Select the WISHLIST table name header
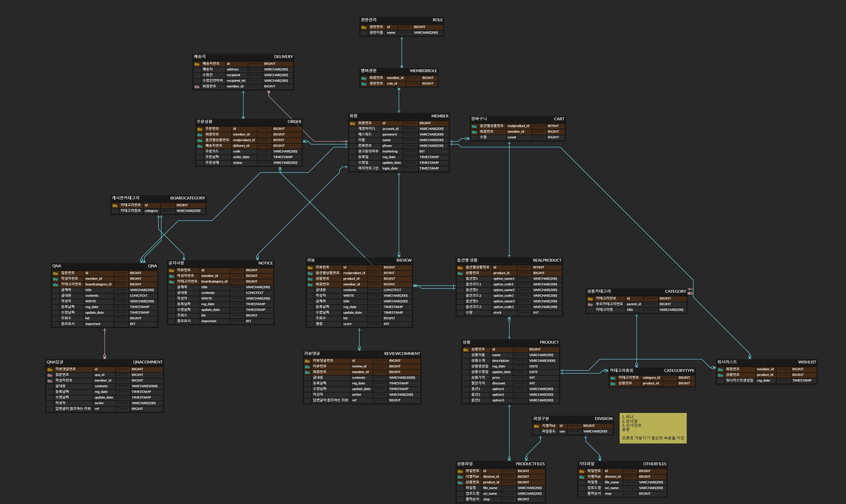This screenshot has height=504, width=846. click(807, 362)
